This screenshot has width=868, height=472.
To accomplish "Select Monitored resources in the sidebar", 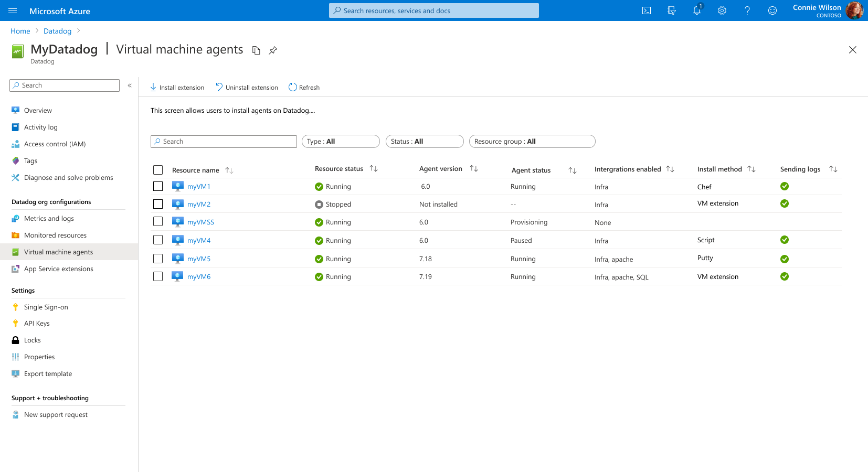I will point(55,235).
